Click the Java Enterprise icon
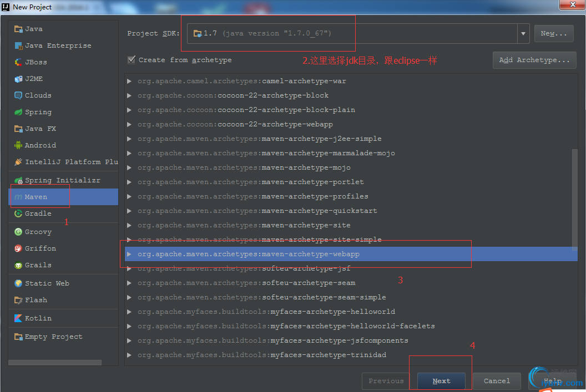 point(18,45)
